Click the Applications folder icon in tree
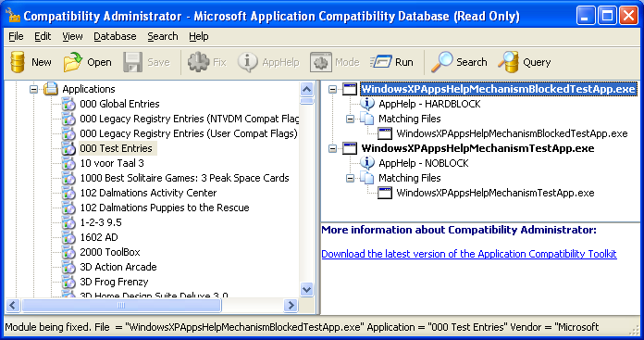 pos(51,89)
